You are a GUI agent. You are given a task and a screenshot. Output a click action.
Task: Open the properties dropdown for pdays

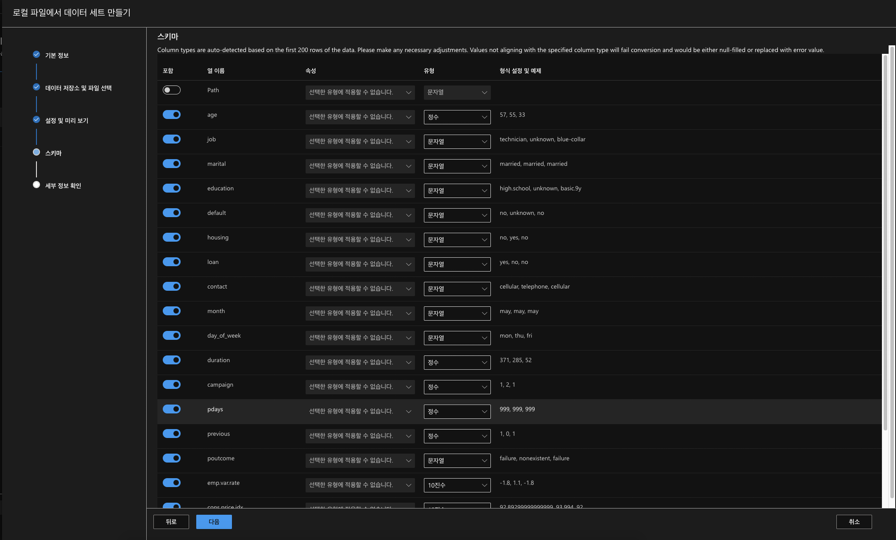coord(360,412)
